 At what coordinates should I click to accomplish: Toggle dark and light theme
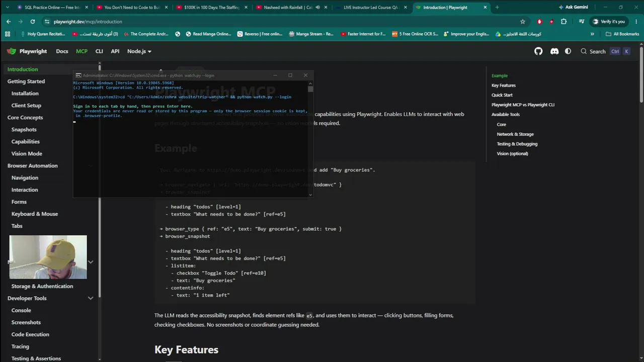pyautogui.click(x=568, y=51)
